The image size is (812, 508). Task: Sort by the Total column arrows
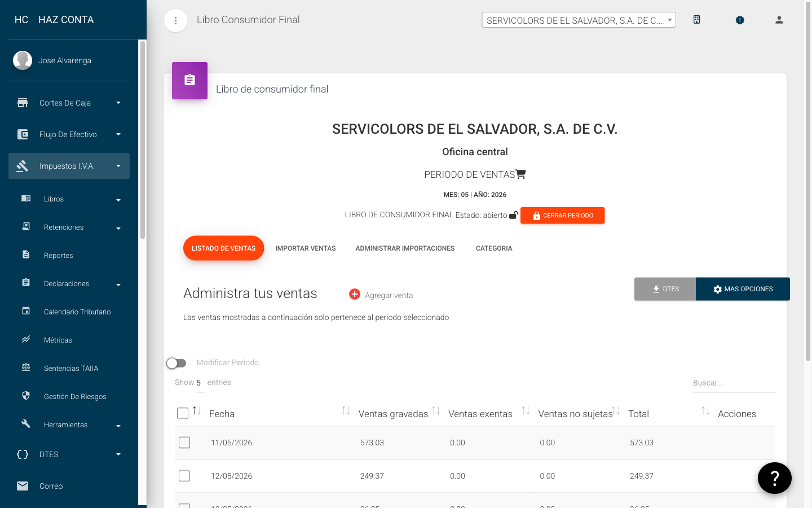pyautogui.click(x=705, y=411)
